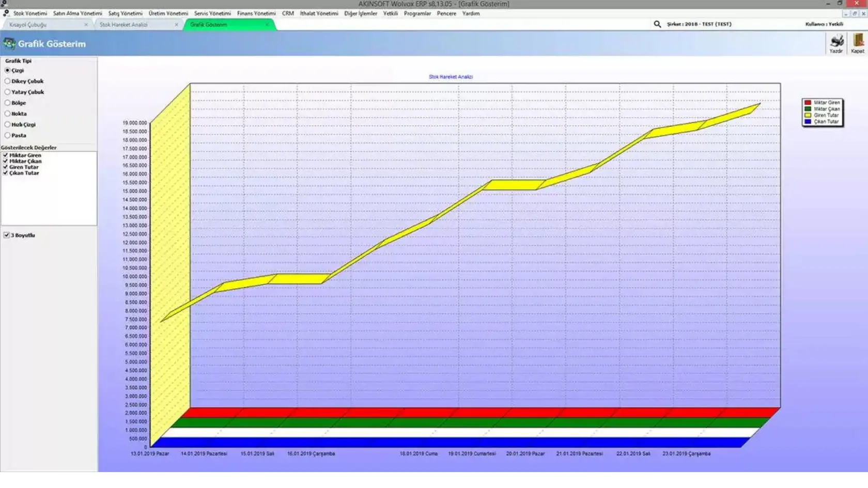Minimize the main application window

tap(828, 3)
